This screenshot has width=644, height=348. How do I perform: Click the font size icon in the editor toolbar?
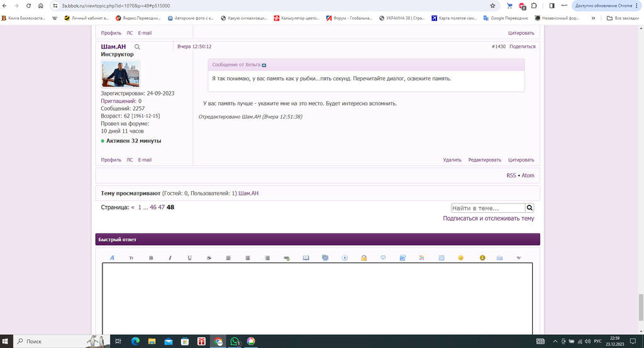pos(131,258)
